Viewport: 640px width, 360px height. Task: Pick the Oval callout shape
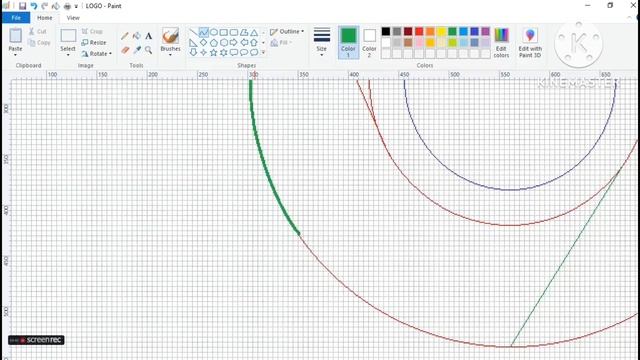click(244, 52)
